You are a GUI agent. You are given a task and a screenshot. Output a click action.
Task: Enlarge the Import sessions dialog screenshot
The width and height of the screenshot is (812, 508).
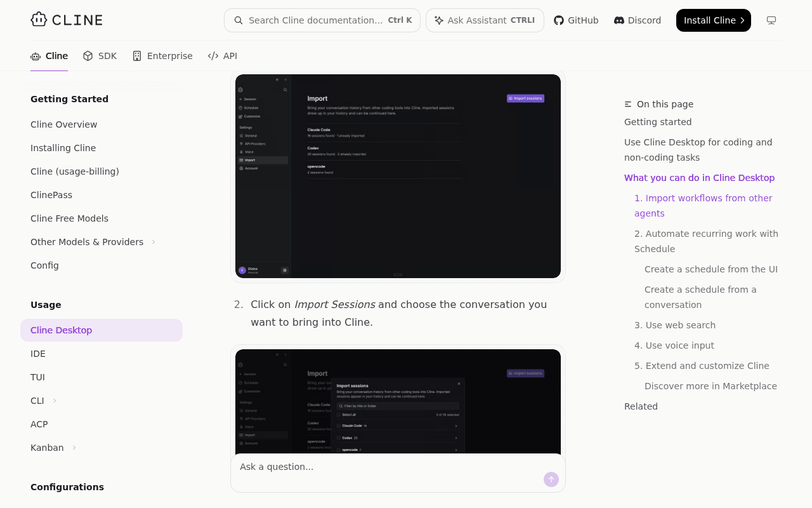coord(398,401)
